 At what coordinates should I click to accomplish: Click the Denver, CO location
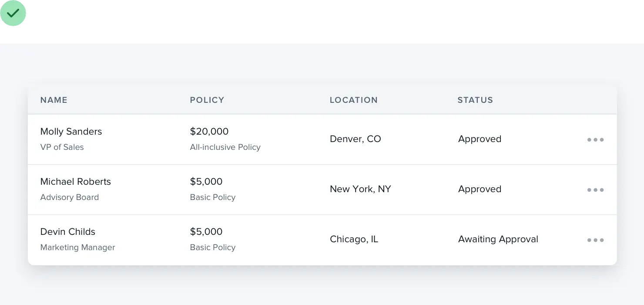(x=355, y=139)
